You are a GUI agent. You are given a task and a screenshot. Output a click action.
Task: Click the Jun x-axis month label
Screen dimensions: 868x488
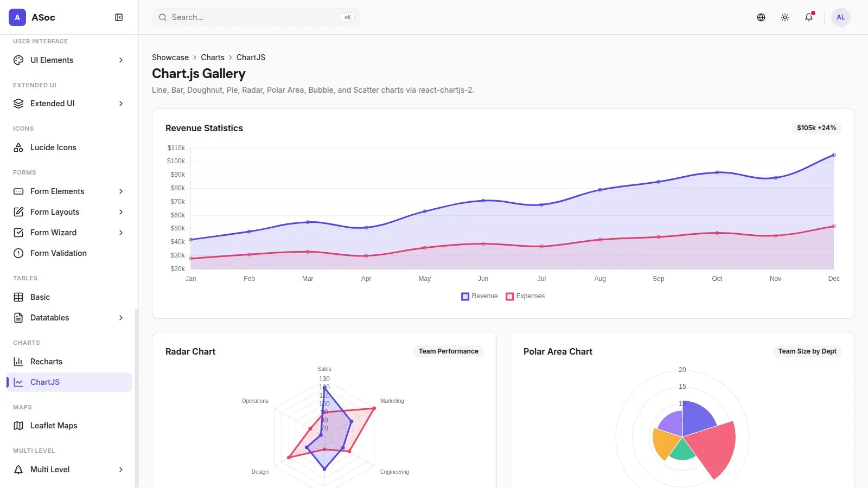[x=483, y=279]
